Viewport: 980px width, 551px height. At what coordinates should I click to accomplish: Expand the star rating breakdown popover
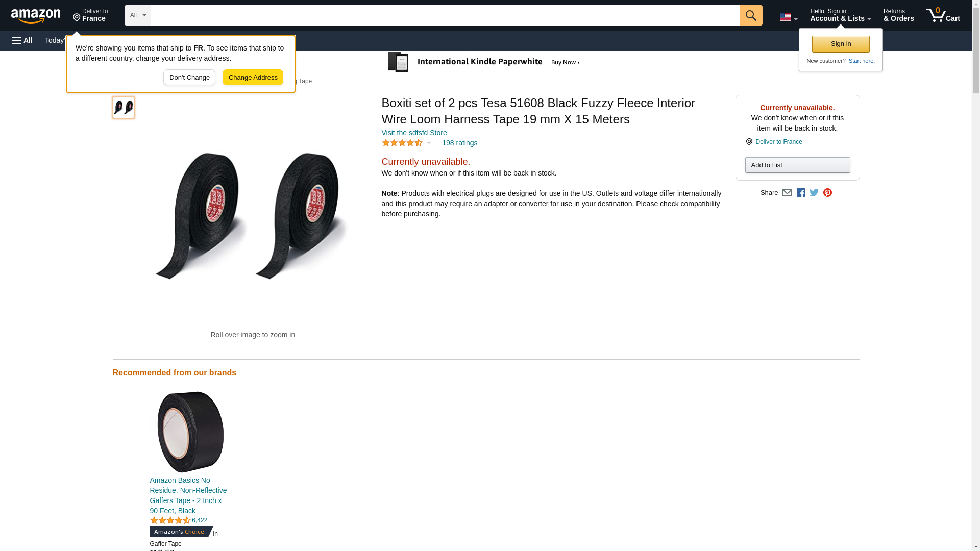(407, 143)
